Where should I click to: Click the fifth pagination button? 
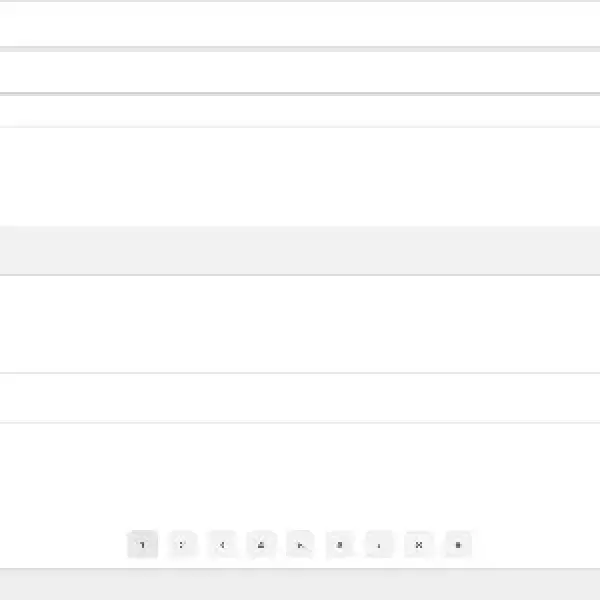click(x=301, y=544)
